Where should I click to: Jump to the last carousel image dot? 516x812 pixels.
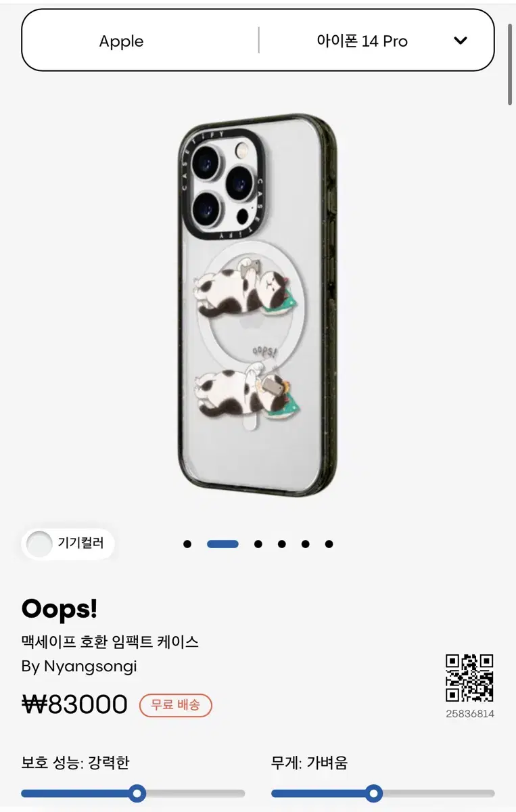(329, 544)
